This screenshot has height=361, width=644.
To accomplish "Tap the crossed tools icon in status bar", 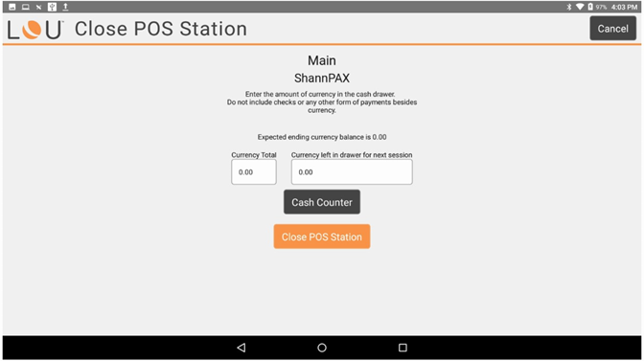I will coord(38,7).
